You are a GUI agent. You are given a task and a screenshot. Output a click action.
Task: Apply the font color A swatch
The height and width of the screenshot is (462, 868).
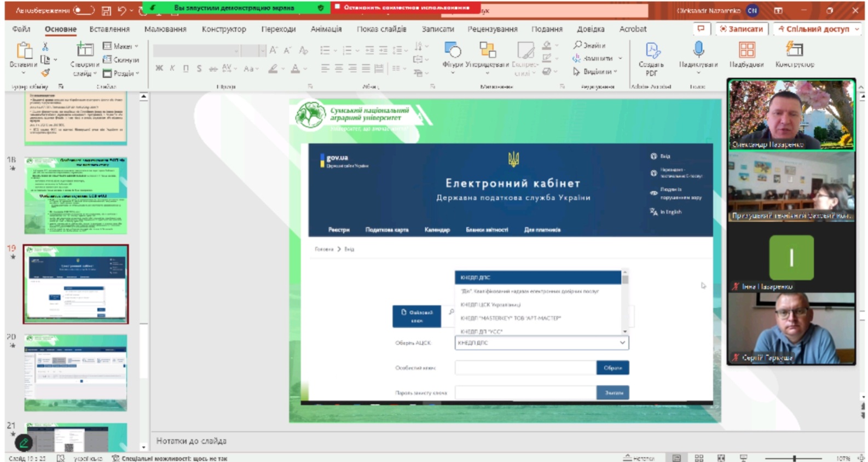295,68
